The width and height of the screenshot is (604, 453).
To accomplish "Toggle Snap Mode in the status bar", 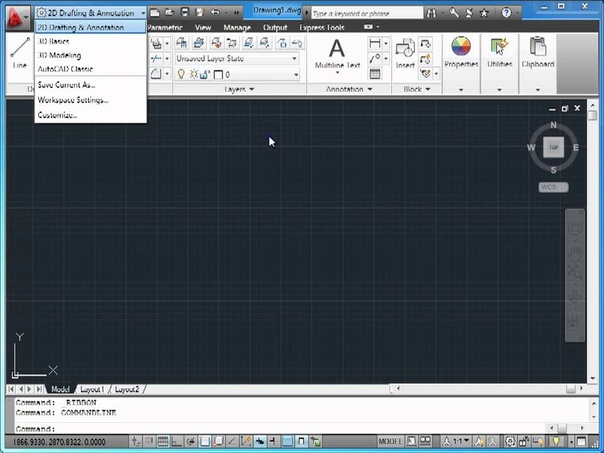I will [x=149, y=441].
